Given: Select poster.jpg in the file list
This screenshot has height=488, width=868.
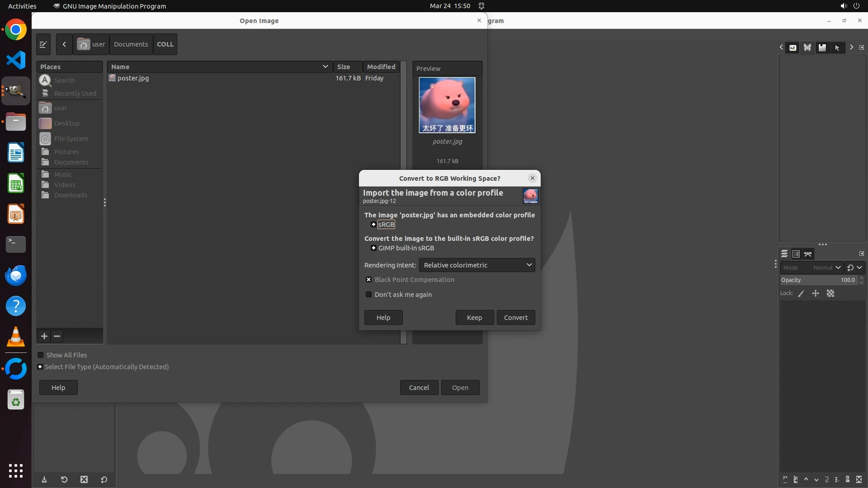Looking at the screenshot, I should (133, 78).
